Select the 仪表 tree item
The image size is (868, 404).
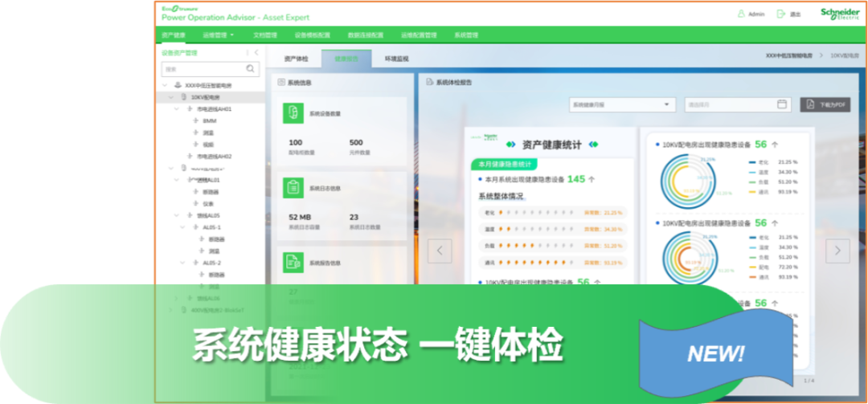(208, 204)
